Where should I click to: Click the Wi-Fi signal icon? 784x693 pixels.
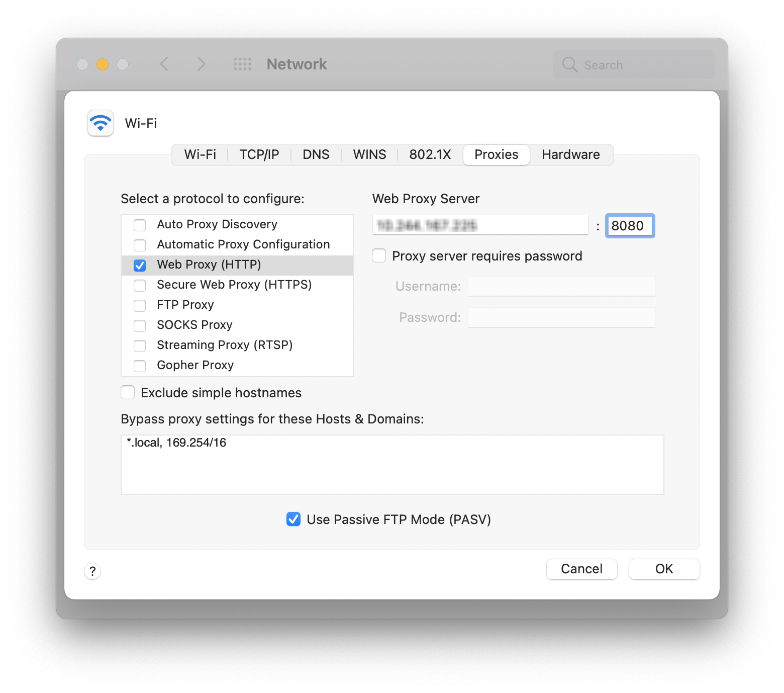pyautogui.click(x=101, y=123)
